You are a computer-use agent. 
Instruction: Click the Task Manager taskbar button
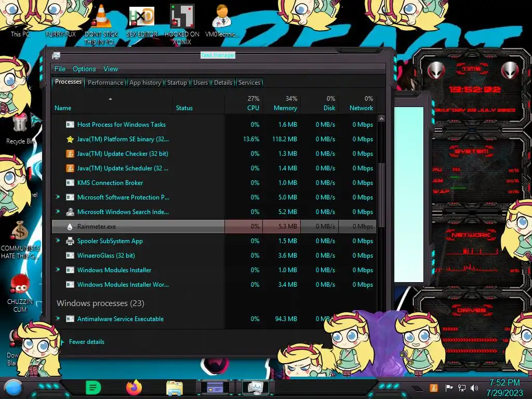[x=256, y=387]
